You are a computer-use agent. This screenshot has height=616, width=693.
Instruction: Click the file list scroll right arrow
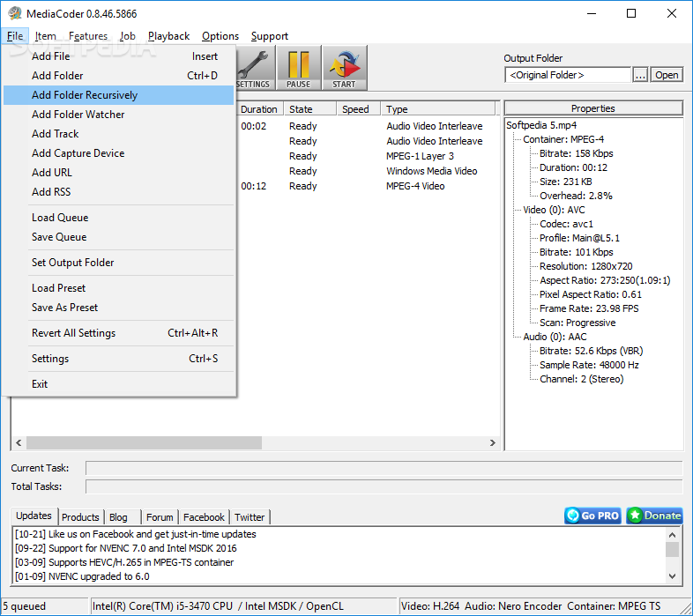492,442
